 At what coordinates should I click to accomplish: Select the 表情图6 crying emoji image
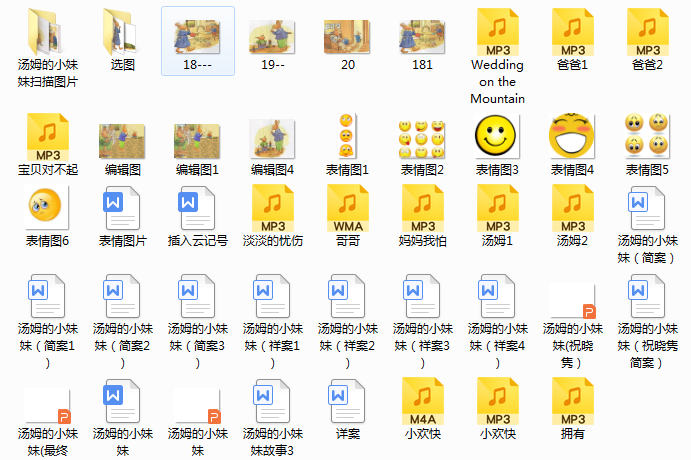(48, 211)
